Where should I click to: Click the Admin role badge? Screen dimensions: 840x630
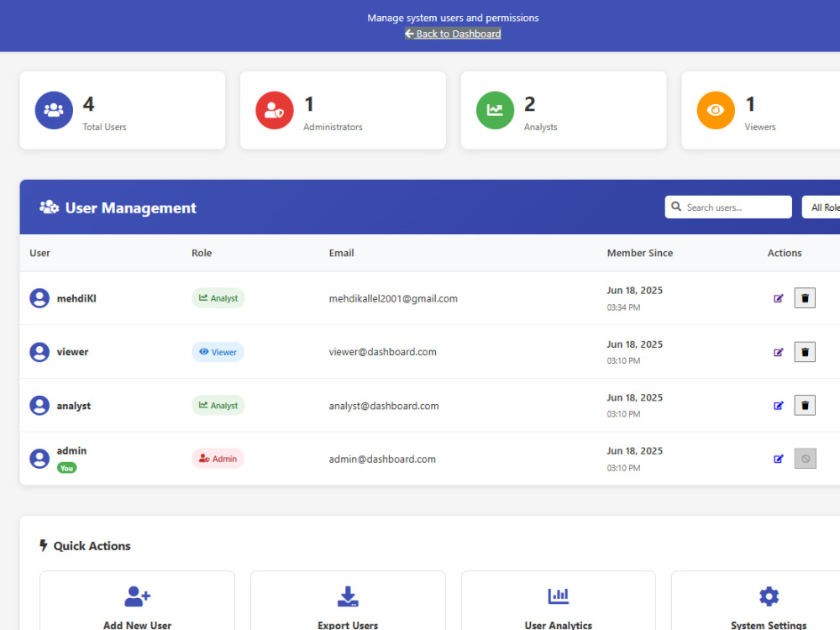point(218,459)
